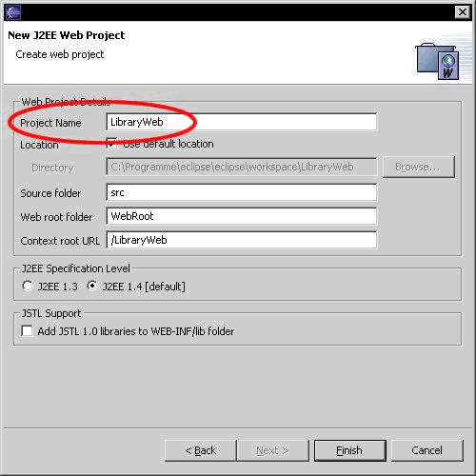Screen dimensions: 476x476
Task: Toggle the Use default location checkbox
Action: click(x=111, y=144)
